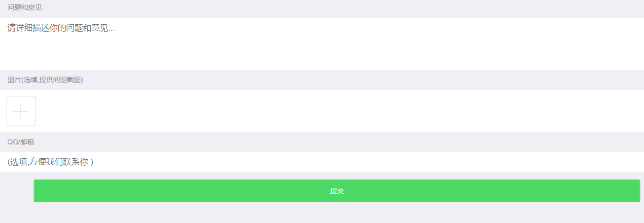The height and width of the screenshot is (223, 644).
Task: Select the 图片(选填,提供问题截图) section header
Action: (x=45, y=80)
